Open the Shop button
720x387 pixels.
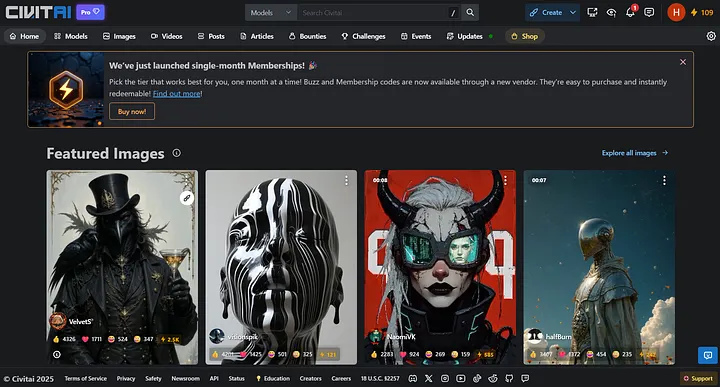click(x=524, y=36)
